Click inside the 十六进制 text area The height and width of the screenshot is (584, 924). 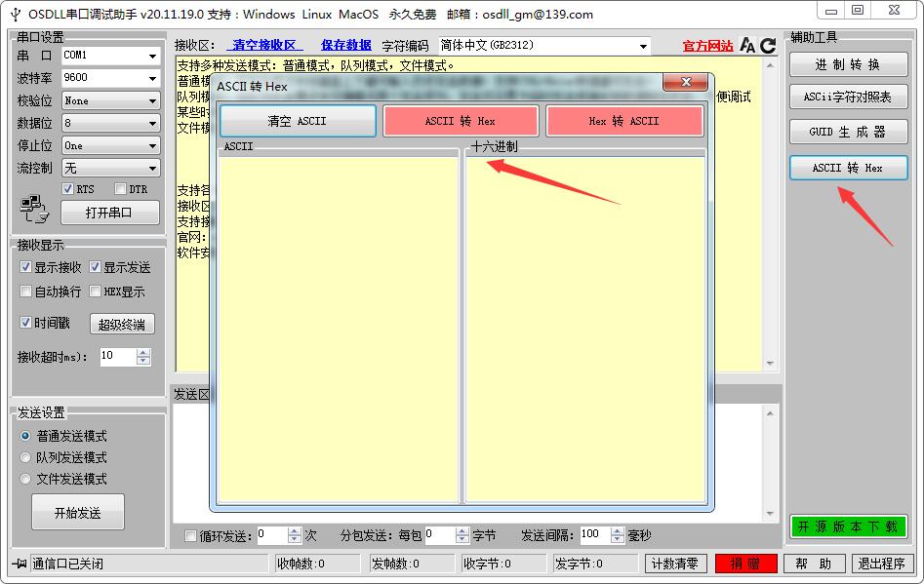(x=585, y=330)
